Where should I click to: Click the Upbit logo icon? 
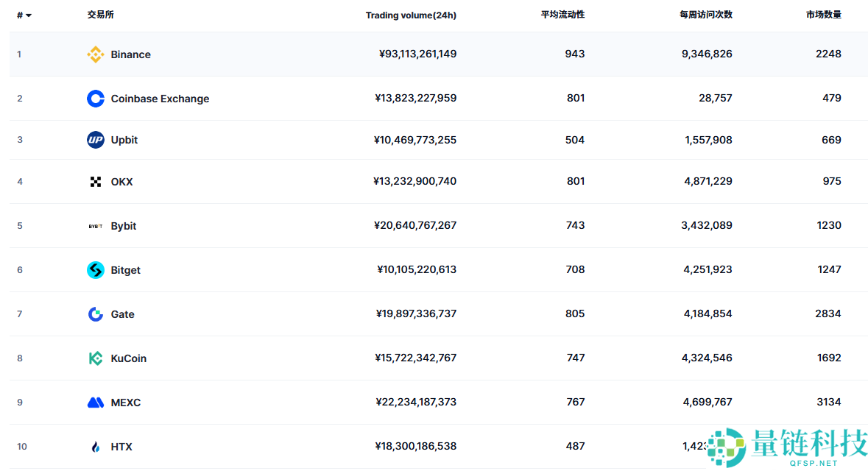(95, 140)
